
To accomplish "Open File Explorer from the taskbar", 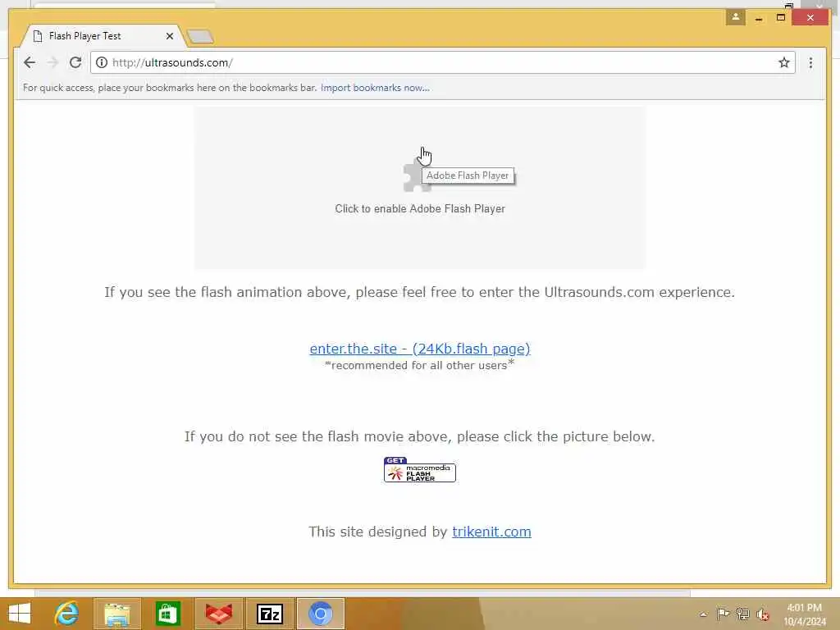I will click(117, 614).
